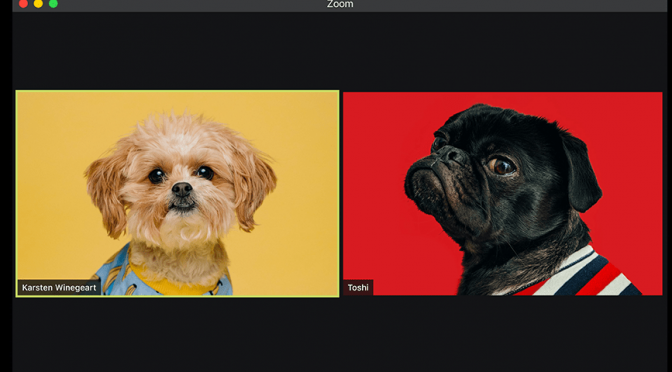Click the 'Toshi' name label

coord(358,288)
